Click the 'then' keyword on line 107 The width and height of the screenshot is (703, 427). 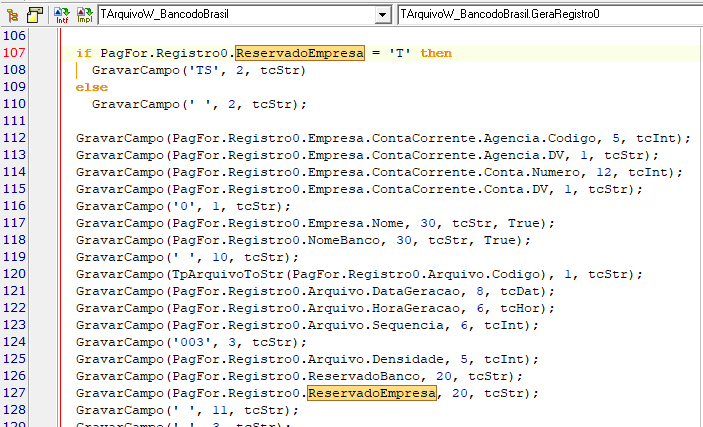(x=436, y=53)
